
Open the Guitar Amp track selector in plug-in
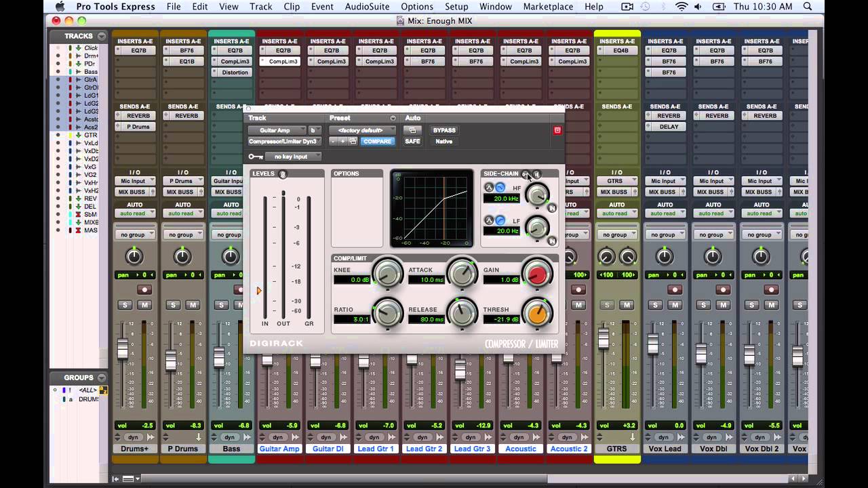[277, 130]
